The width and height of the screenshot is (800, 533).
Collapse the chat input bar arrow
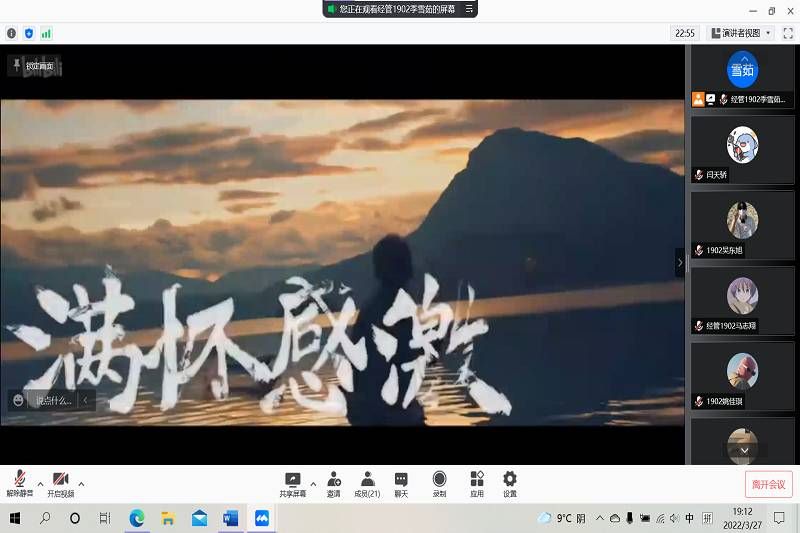point(86,400)
